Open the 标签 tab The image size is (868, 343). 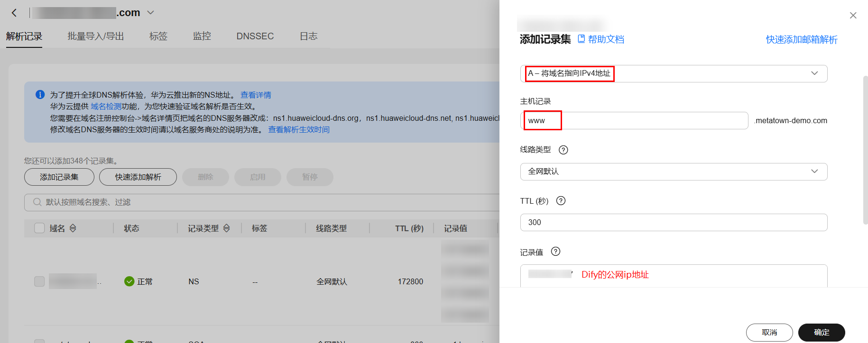[158, 36]
